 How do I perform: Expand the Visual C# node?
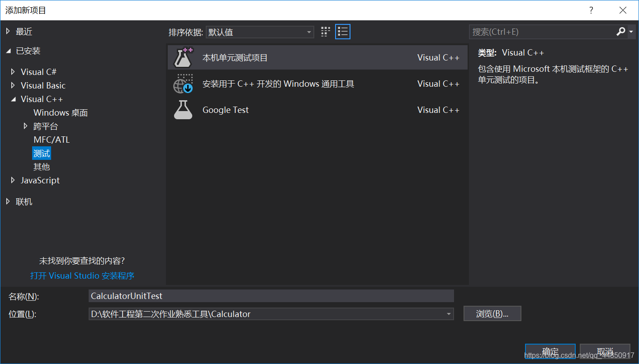(13, 72)
